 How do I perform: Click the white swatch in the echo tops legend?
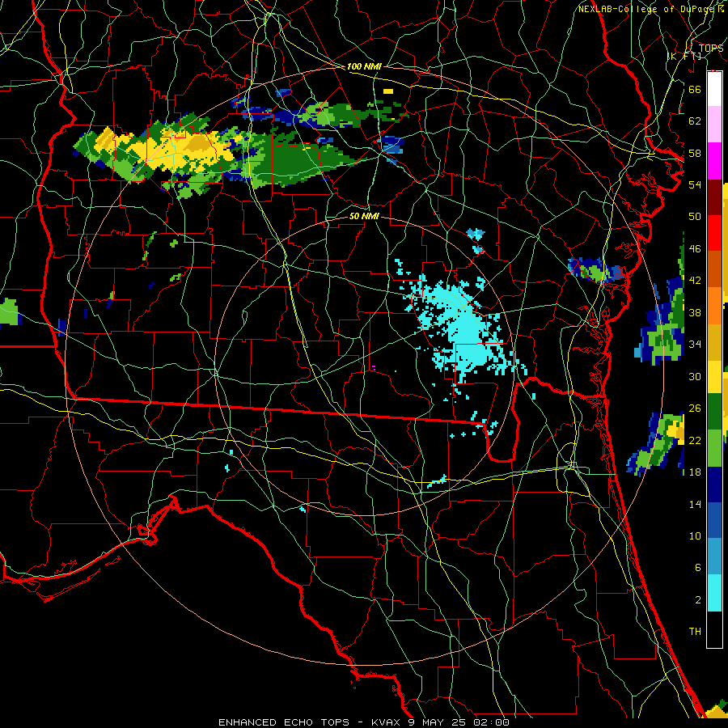pos(714,89)
